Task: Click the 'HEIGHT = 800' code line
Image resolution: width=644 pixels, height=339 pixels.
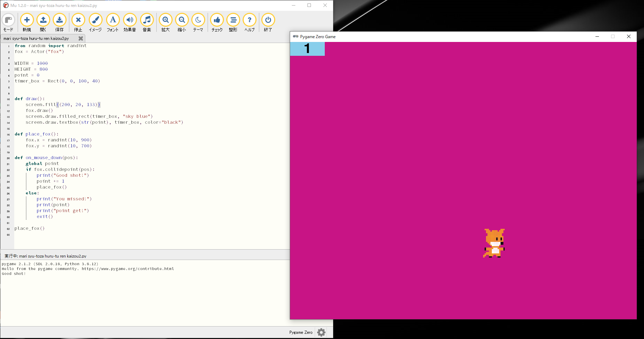Action: tap(31, 69)
